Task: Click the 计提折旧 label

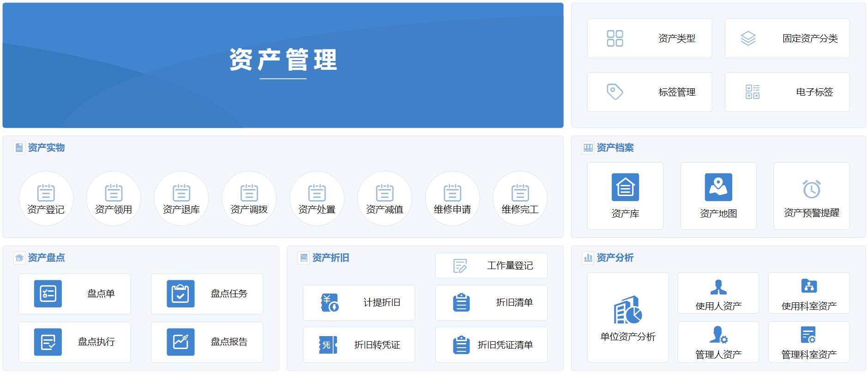Action: [x=382, y=302]
